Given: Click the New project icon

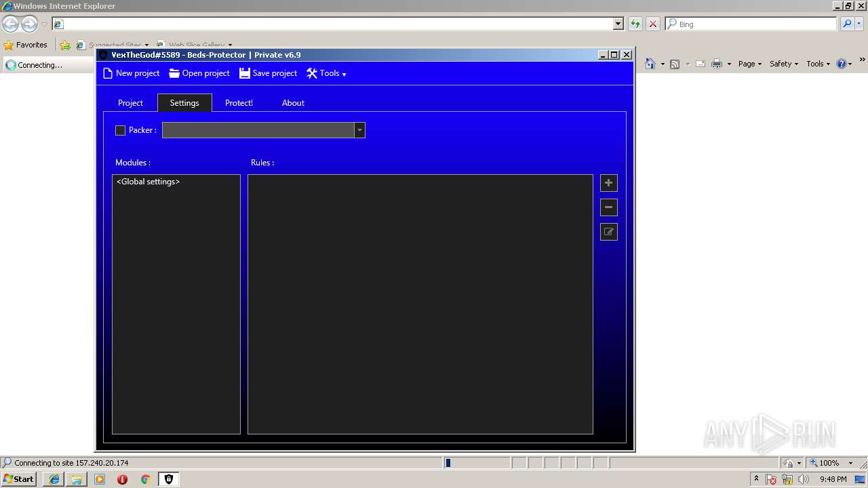Looking at the screenshot, I should pos(108,73).
